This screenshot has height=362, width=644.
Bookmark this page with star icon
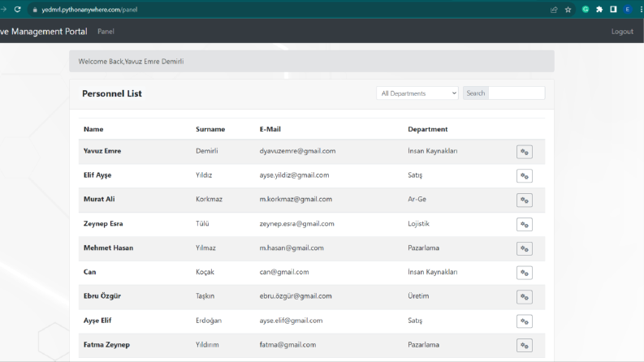568,10
